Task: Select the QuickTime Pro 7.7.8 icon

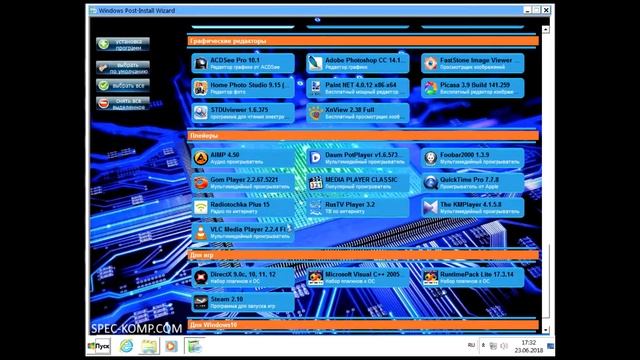Action: (x=431, y=183)
